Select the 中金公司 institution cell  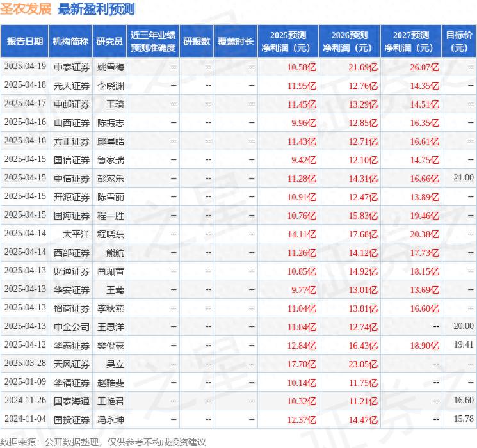coord(72,327)
